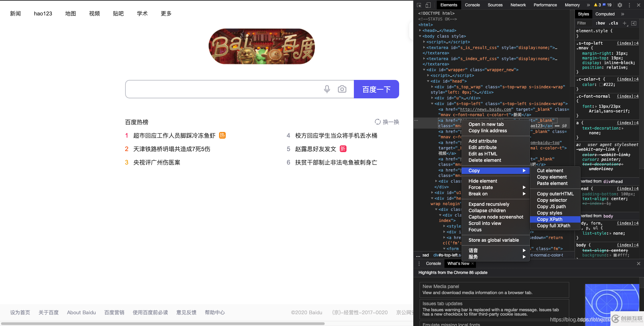
Task: Choose Copy full XPath
Action: [555, 226]
